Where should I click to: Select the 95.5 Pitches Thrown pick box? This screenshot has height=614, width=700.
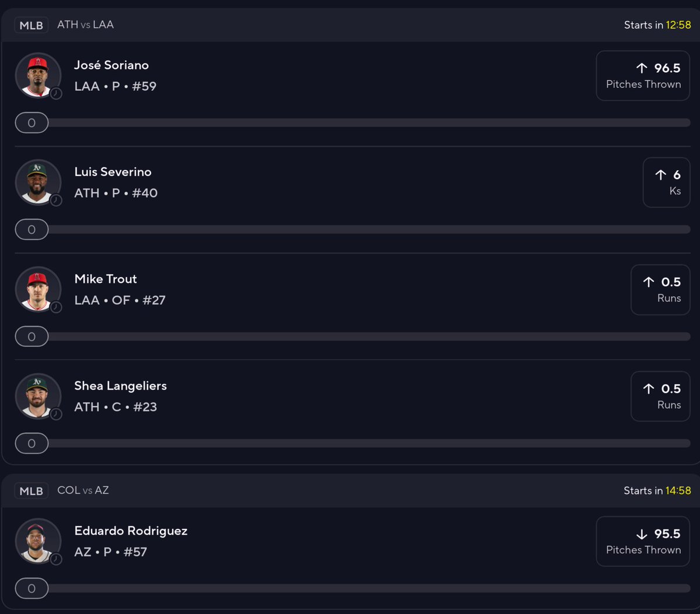[643, 542]
